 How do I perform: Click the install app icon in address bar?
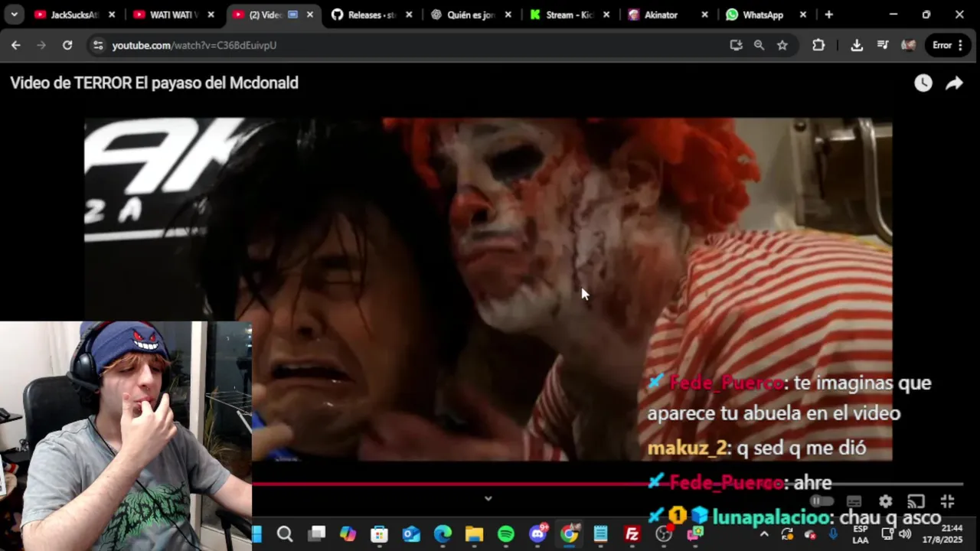click(x=736, y=45)
